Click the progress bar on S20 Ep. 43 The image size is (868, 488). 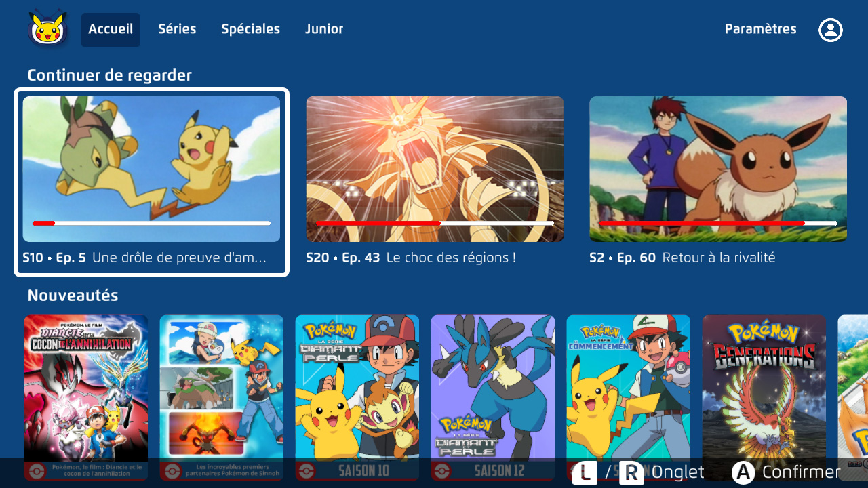[434, 223]
